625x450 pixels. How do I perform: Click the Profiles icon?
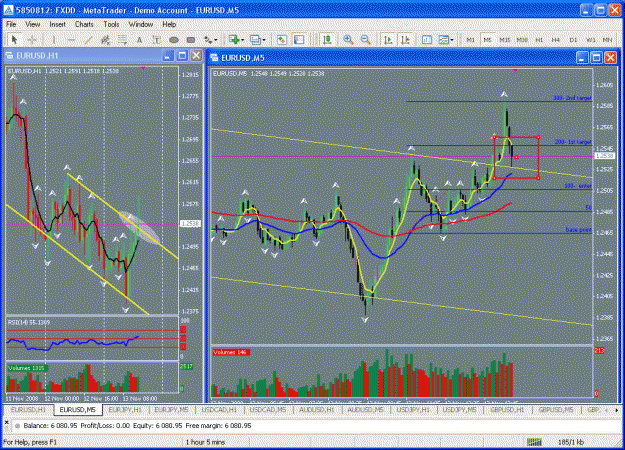[x=255, y=39]
